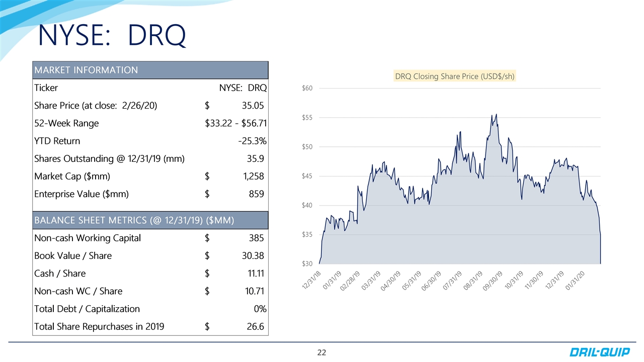The image size is (644, 362).
Task: Click the "12/31/18" x-axis date label
Action: [x=313, y=280]
